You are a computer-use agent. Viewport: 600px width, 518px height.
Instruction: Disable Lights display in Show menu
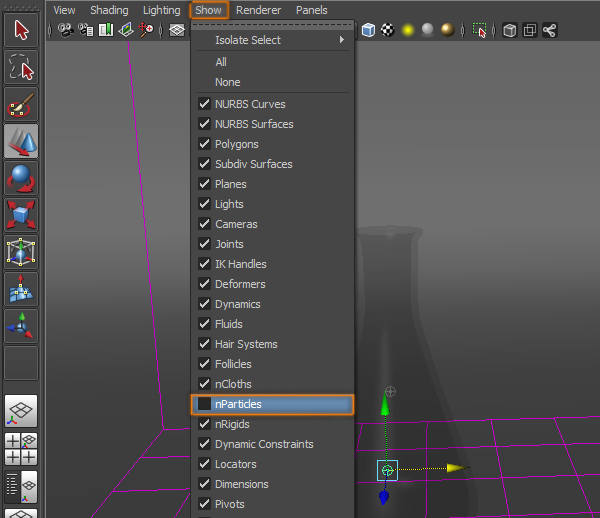(x=204, y=204)
